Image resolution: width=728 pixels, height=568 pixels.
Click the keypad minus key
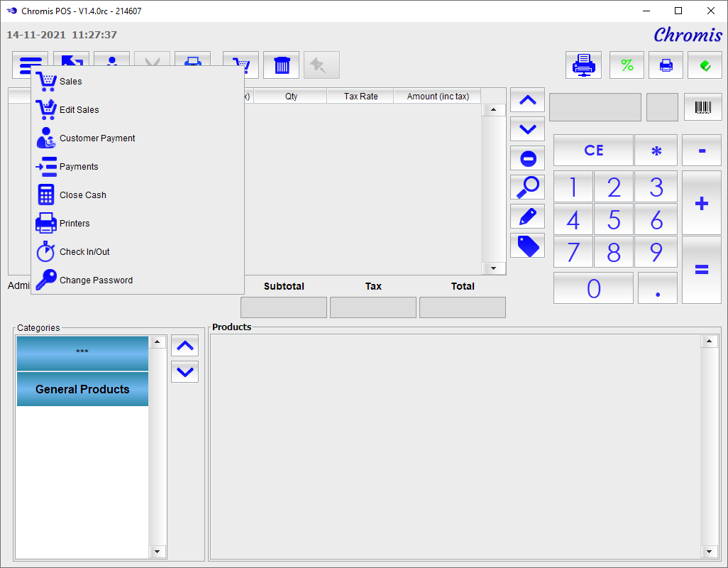[x=702, y=151]
